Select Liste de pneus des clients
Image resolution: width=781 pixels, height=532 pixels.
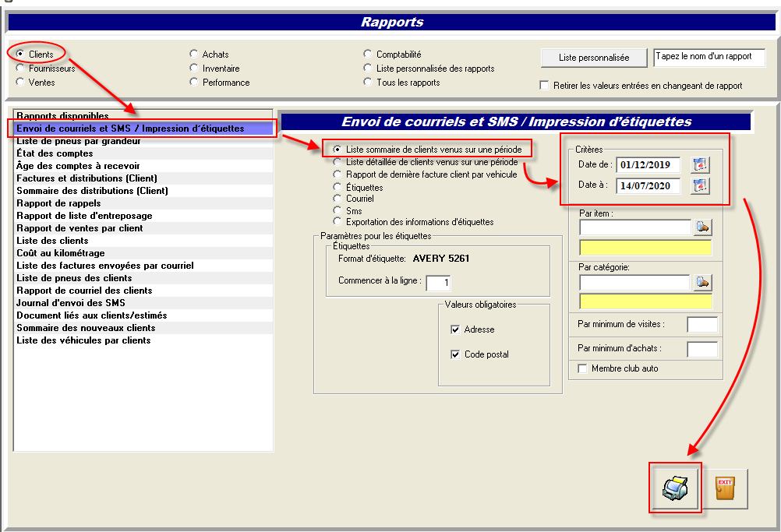[143, 278]
